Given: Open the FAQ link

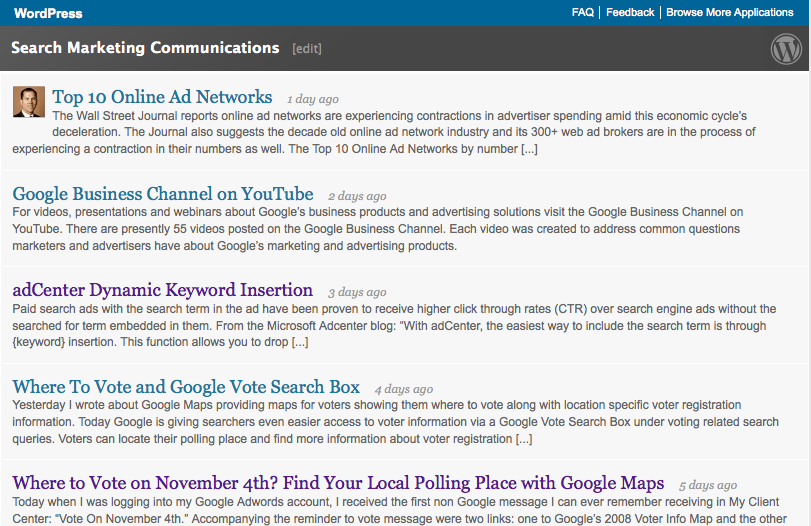Looking at the screenshot, I should click(x=582, y=13).
